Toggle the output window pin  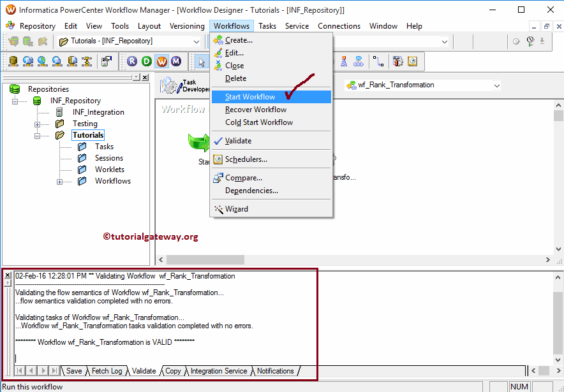8,282
